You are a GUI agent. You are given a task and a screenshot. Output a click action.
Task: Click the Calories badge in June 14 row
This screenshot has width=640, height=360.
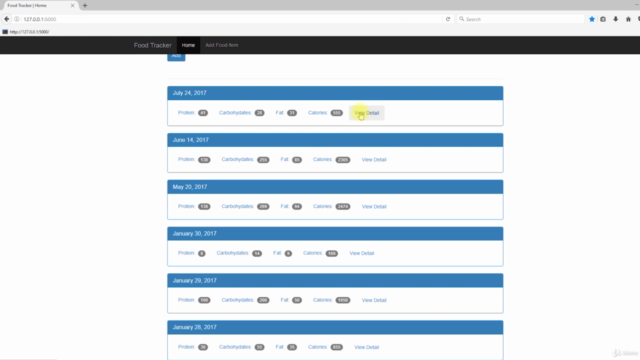click(343, 160)
